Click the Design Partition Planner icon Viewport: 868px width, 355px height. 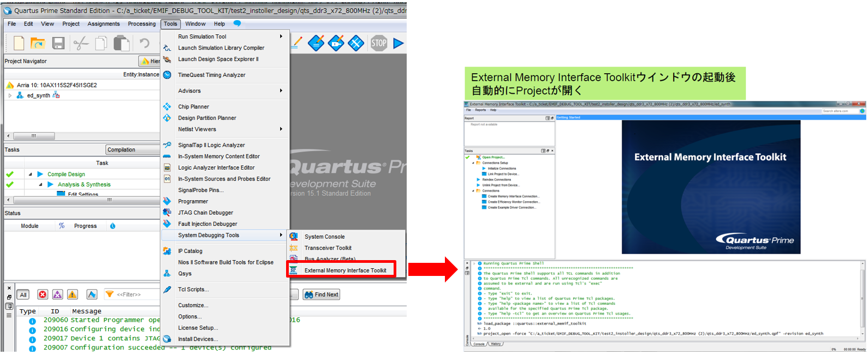(167, 118)
